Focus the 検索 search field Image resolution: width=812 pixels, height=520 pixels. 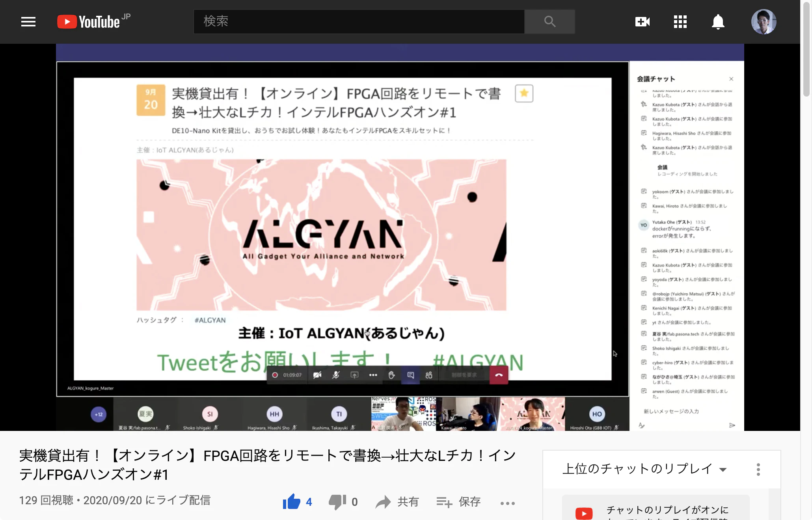click(359, 22)
